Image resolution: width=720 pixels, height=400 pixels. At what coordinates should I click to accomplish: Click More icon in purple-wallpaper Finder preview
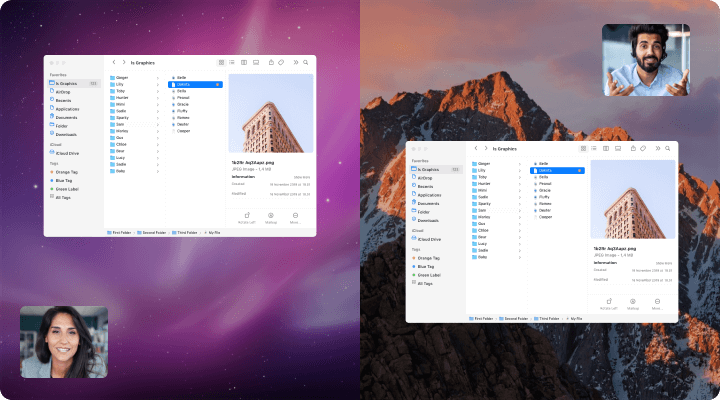point(295,215)
